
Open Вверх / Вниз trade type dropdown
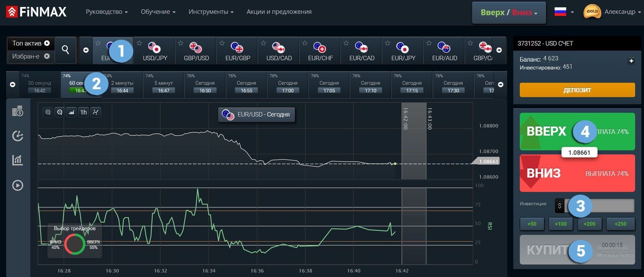(x=509, y=12)
